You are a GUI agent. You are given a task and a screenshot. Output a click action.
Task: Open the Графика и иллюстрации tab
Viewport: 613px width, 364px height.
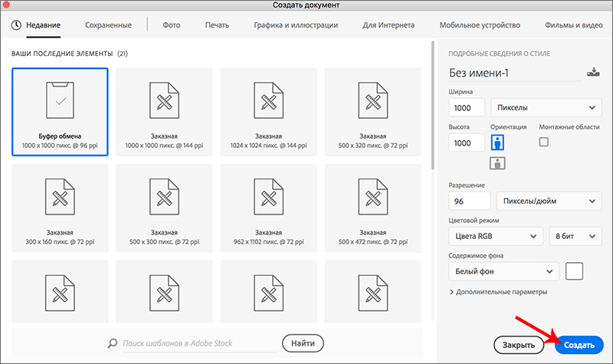(296, 25)
